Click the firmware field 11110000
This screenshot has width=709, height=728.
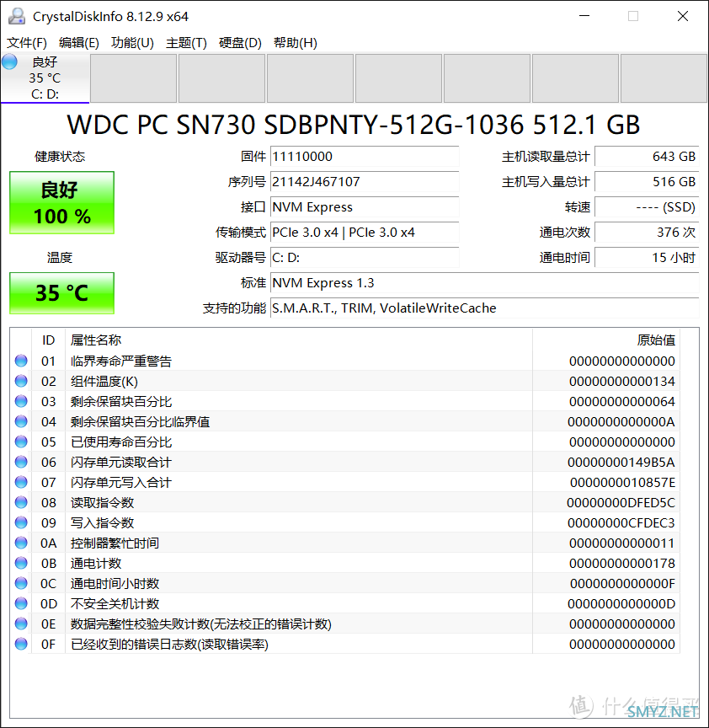point(365,157)
